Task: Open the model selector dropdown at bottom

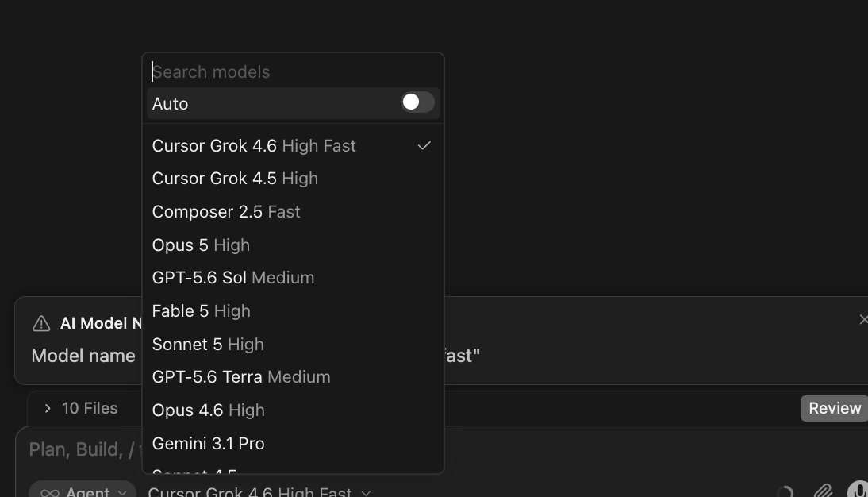Action: tap(259, 491)
